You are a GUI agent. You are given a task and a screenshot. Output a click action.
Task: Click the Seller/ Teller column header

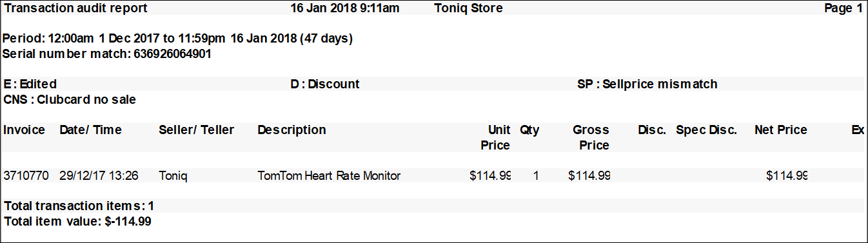coord(196,130)
